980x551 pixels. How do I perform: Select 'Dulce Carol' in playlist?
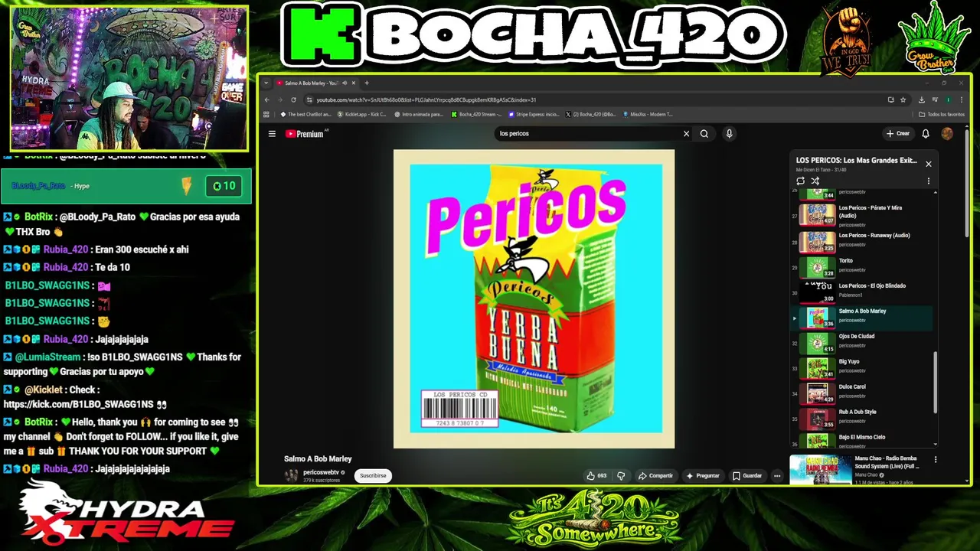[x=862, y=393]
